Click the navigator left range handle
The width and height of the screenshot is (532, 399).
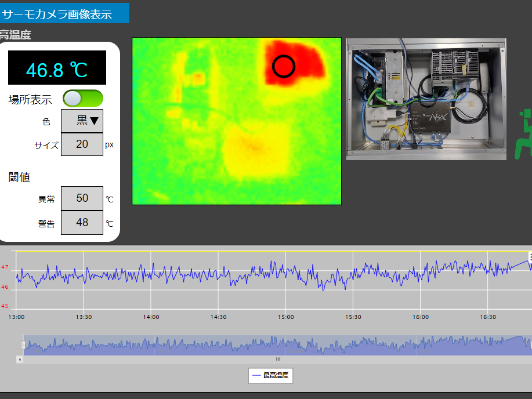23,345
